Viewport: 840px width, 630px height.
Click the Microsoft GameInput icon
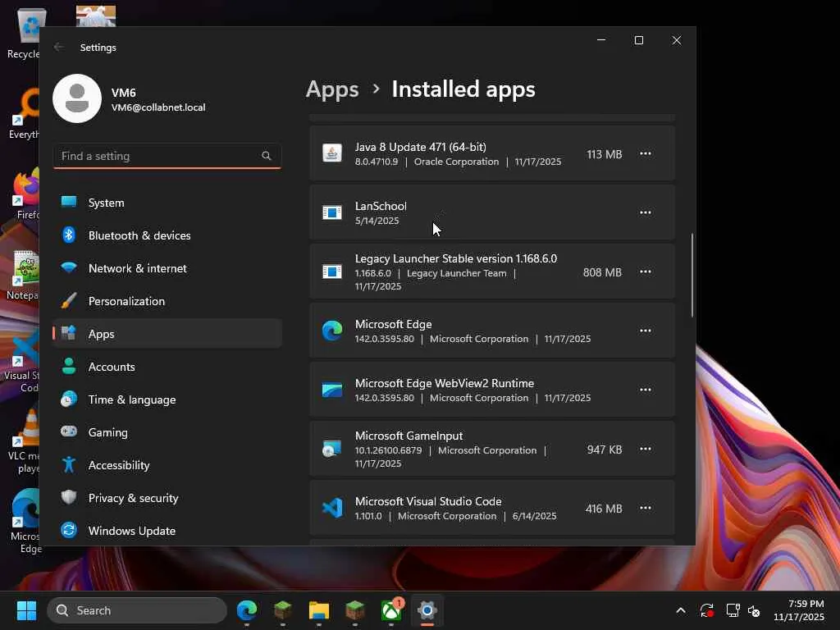(332, 449)
